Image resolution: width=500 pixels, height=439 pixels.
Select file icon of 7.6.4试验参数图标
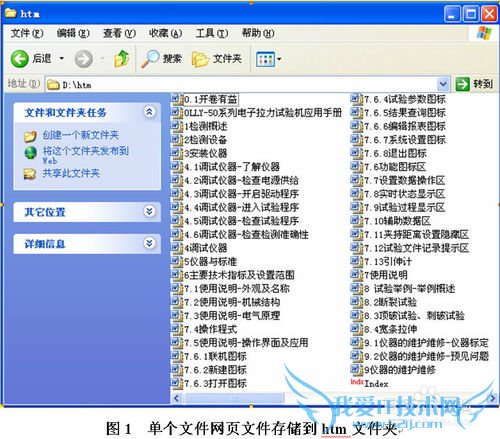[357, 99]
